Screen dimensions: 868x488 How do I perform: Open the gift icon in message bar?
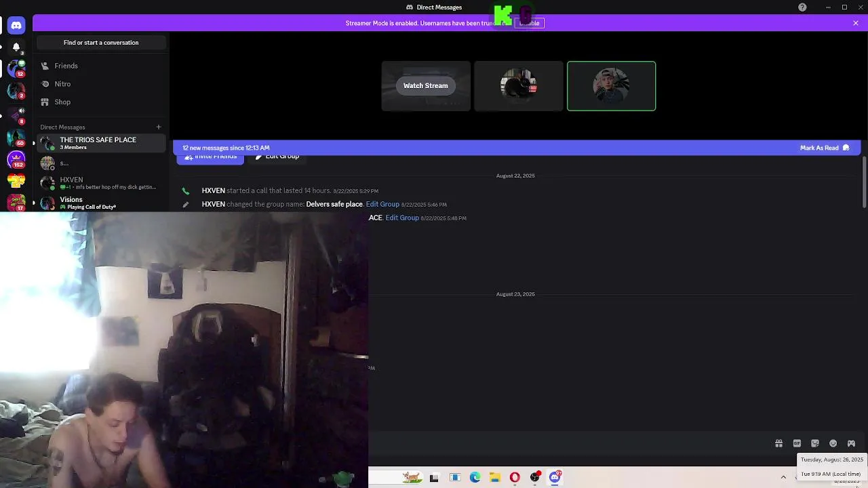coord(778,443)
